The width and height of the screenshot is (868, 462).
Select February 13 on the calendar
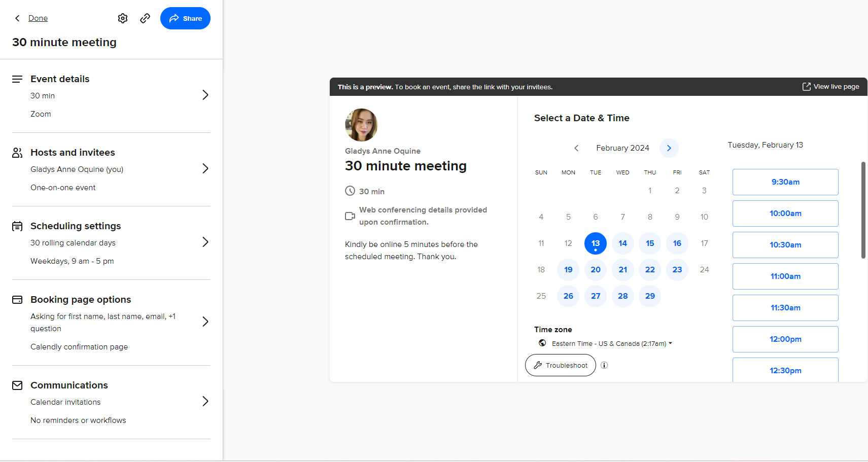596,243
